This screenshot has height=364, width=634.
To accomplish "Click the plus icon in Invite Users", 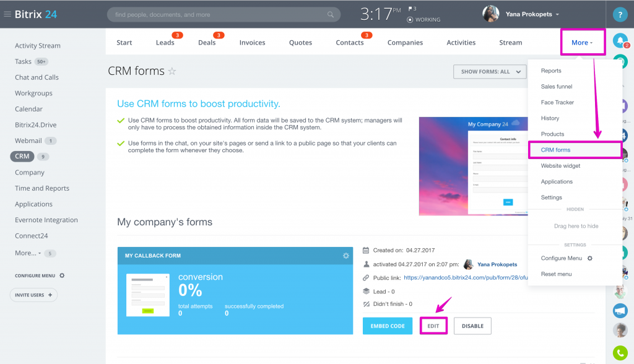I will [x=50, y=295].
